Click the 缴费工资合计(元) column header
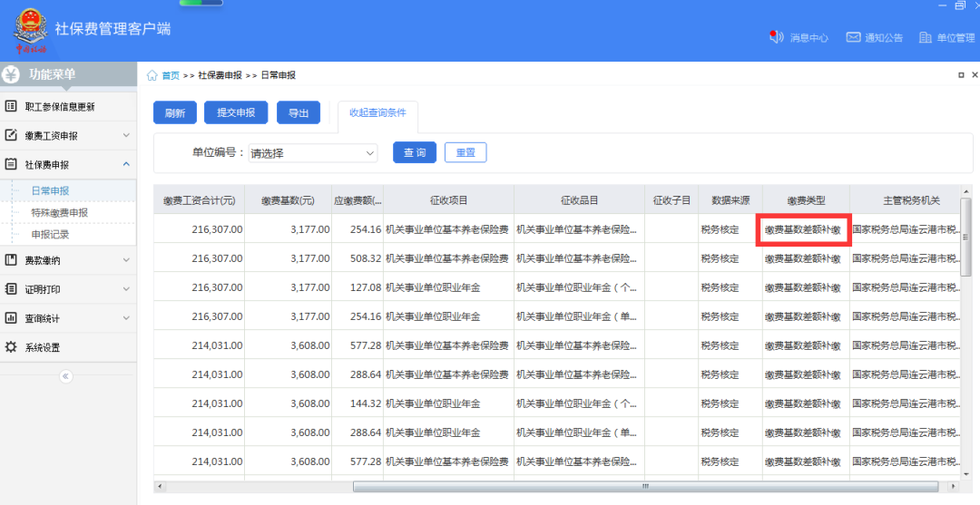This screenshot has height=505, width=980. pos(200,200)
